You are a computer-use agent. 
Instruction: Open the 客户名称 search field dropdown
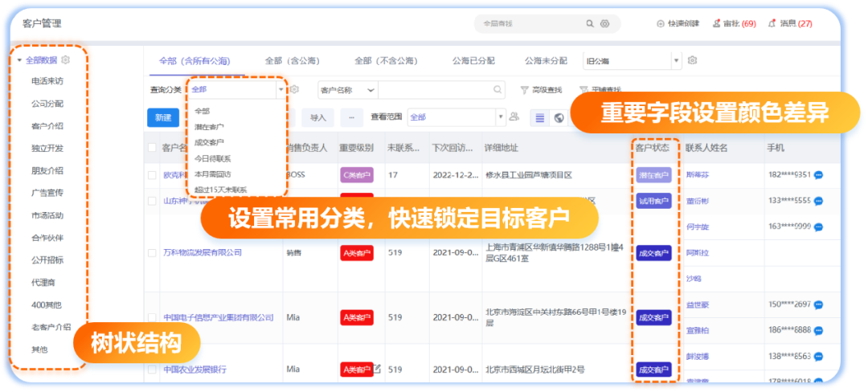[x=347, y=90]
